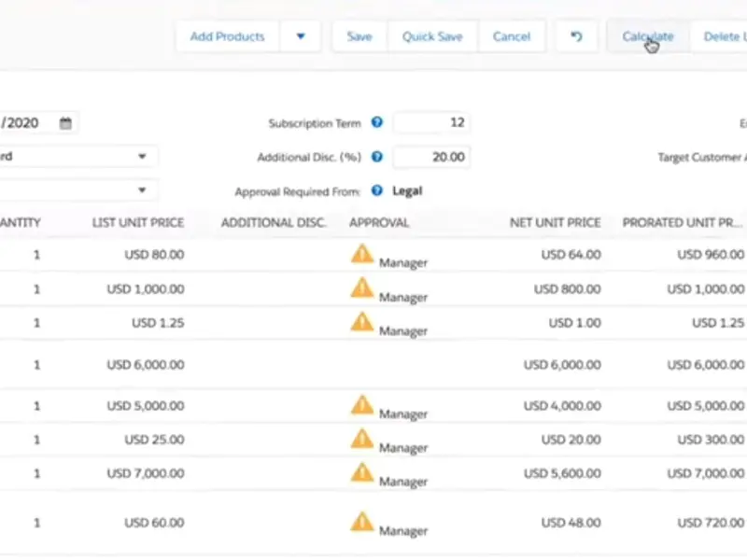Click Subscription Term help info icon

point(377,123)
